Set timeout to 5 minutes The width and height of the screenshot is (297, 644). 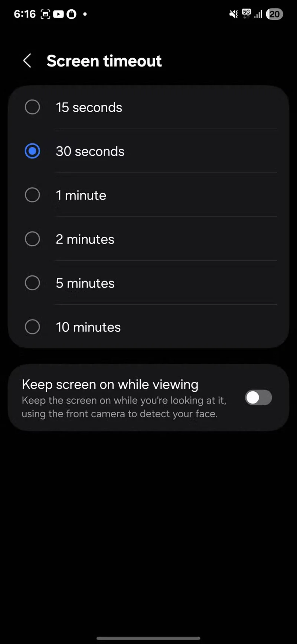[148, 283]
